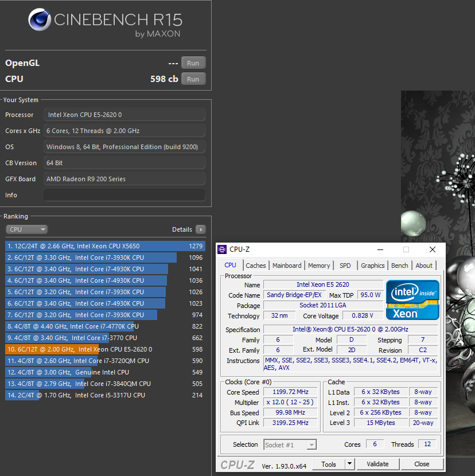
Task: Click the Max TDP value 95.0 W
Action: (x=371, y=295)
